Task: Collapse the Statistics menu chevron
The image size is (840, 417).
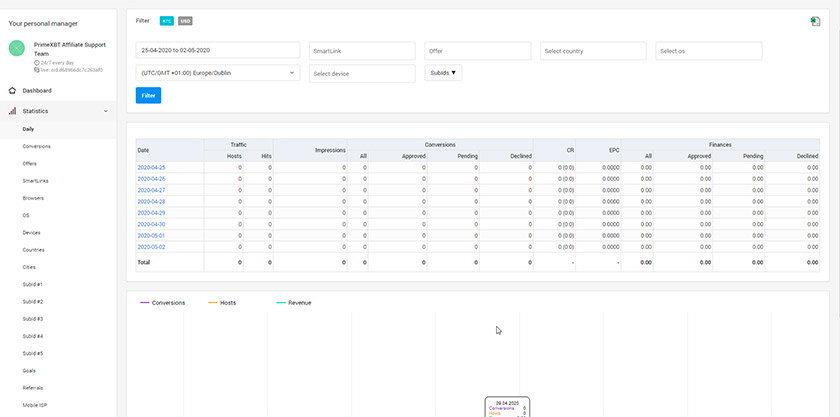Action: [106, 111]
